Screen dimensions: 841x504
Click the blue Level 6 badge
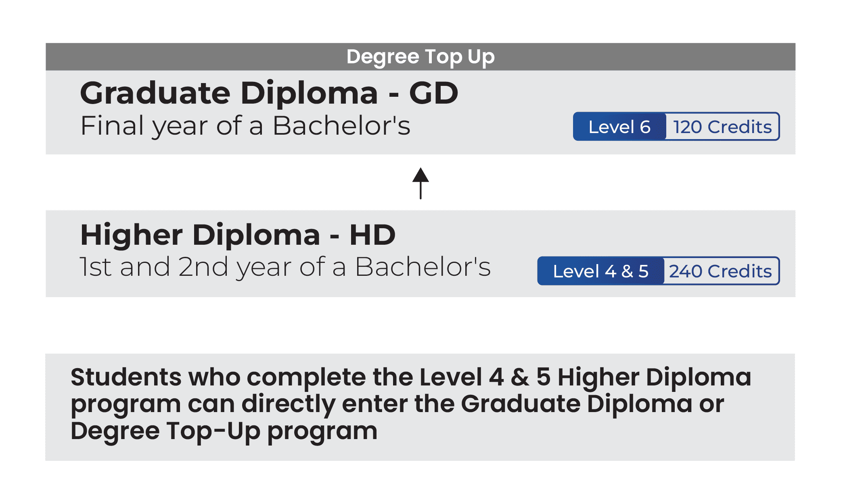(619, 127)
